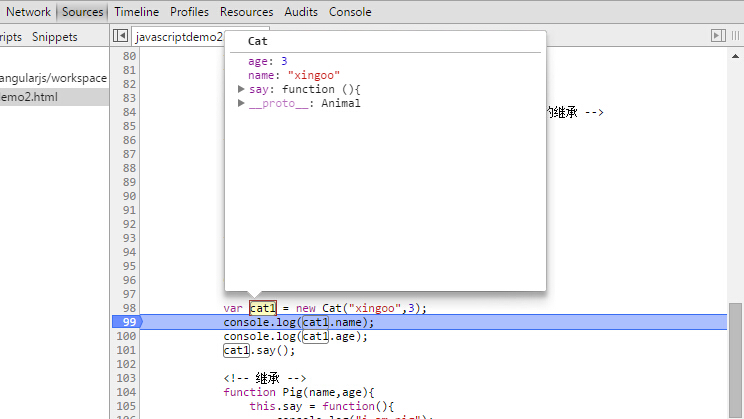Toggle breakpoint on line 80

pyautogui.click(x=129, y=56)
